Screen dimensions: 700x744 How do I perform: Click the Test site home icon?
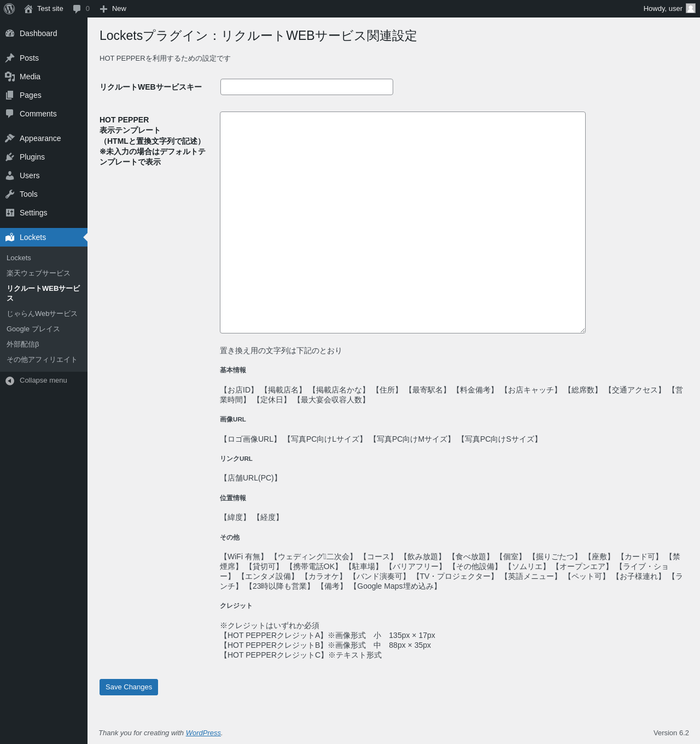(28, 9)
